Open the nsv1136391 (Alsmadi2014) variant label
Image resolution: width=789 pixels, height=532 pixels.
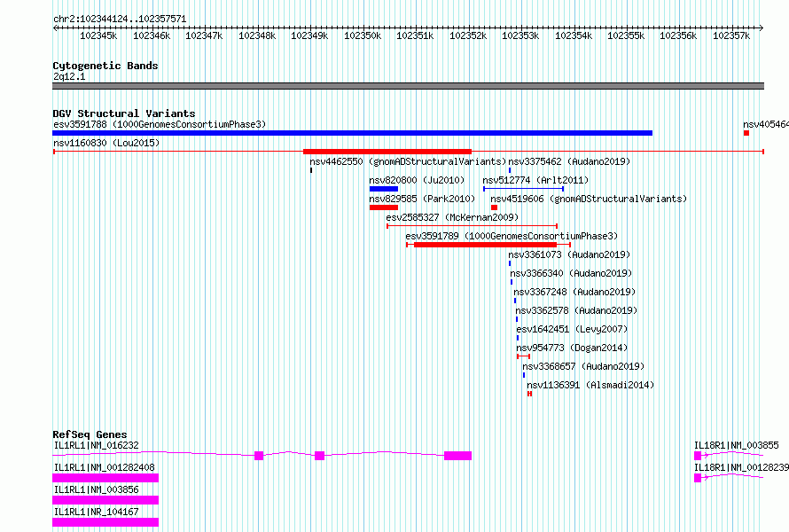click(x=590, y=385)
